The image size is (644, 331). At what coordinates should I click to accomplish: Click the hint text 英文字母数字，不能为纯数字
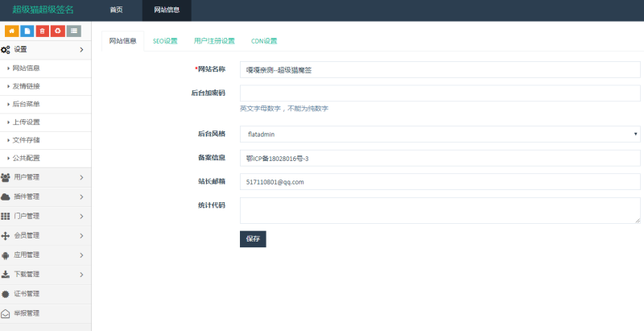coord(284,109)
